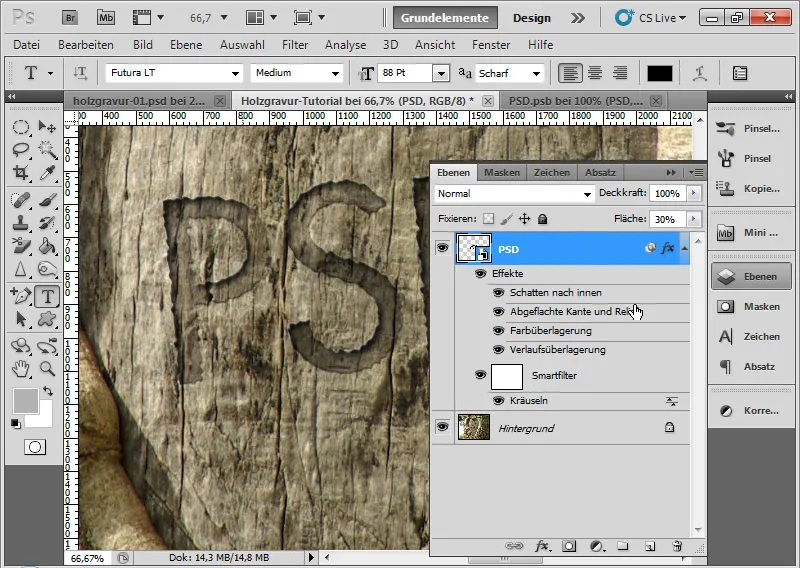Select the Pen tool
The width and height of the screenshot is (800, 568).
pyautogui.click(x=20, y=296)
